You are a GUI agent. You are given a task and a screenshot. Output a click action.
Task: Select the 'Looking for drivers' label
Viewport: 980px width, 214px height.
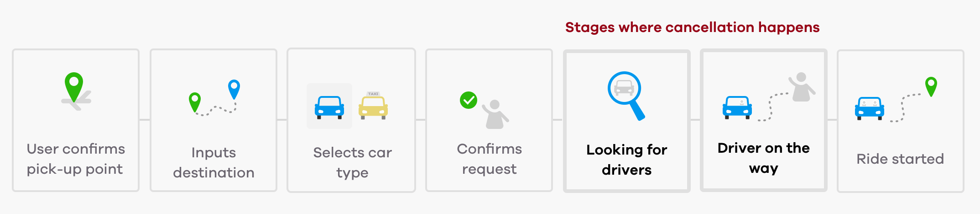tap(626, 160)
